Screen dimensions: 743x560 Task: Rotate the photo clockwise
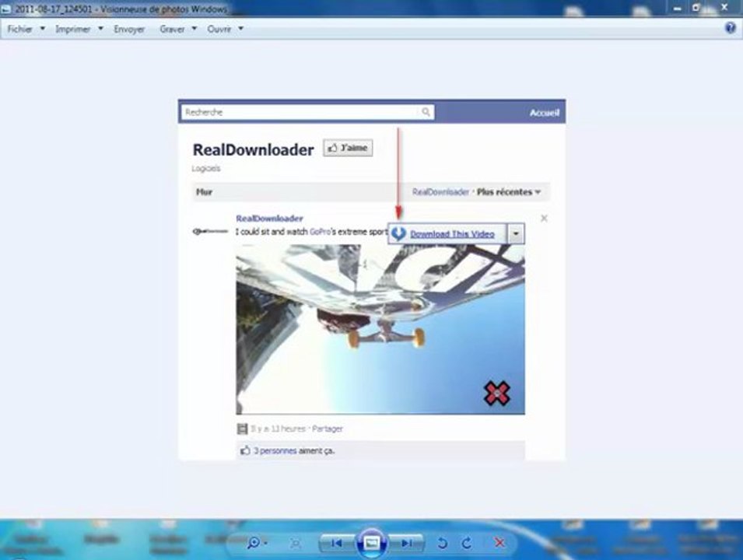(x=467, y=544)
